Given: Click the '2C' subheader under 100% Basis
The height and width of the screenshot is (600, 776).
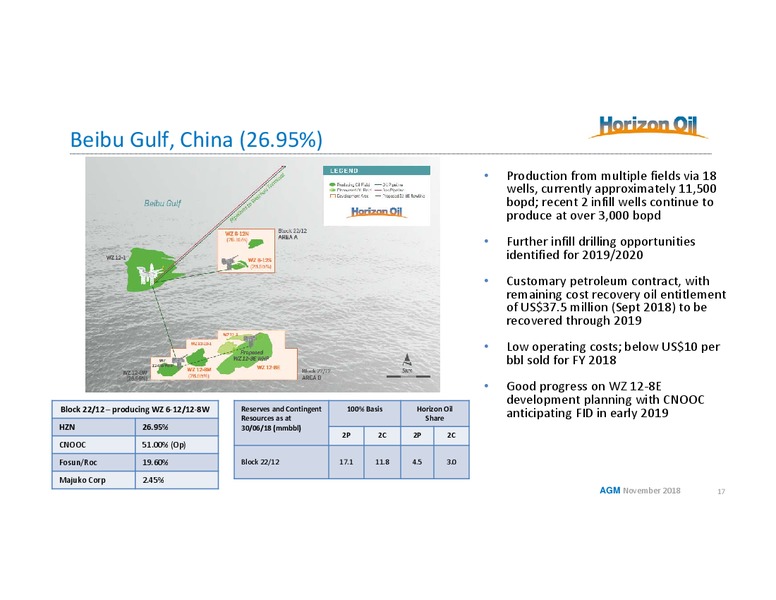Looking at the screenshot, I should [x=382, y=436].
